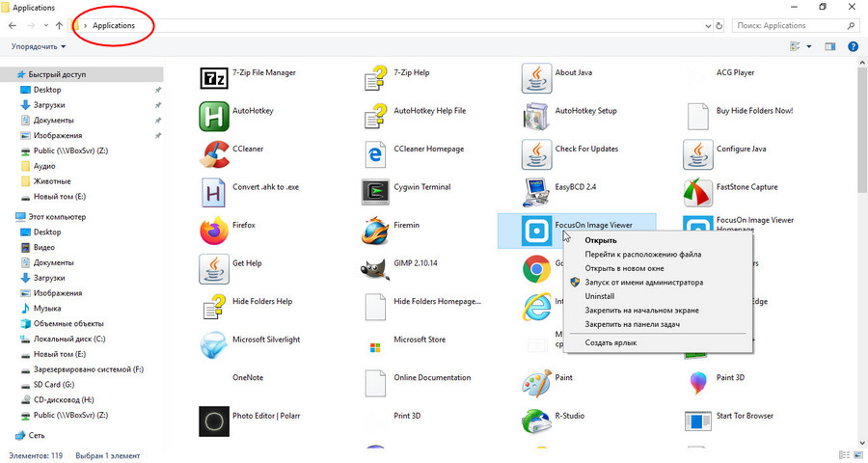Select the AutoHotkey Setup icon
Screen dimensions: 868x463
point(536,117)
